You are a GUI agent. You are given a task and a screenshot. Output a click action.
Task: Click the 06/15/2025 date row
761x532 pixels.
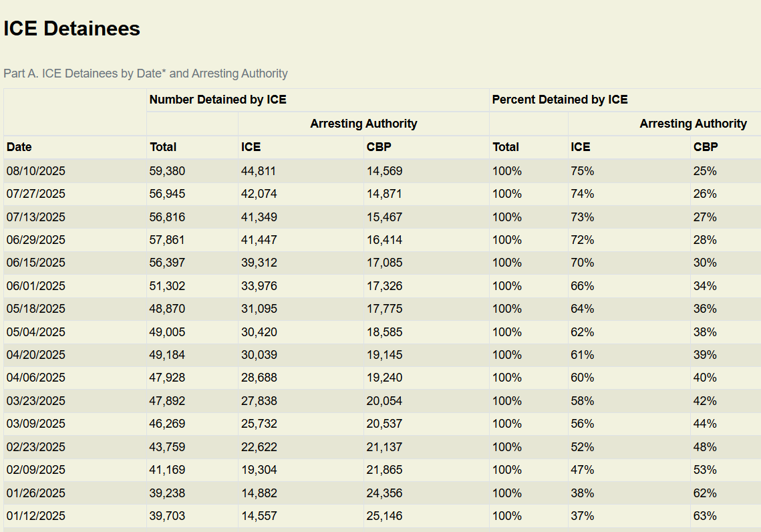pos(36,263)
